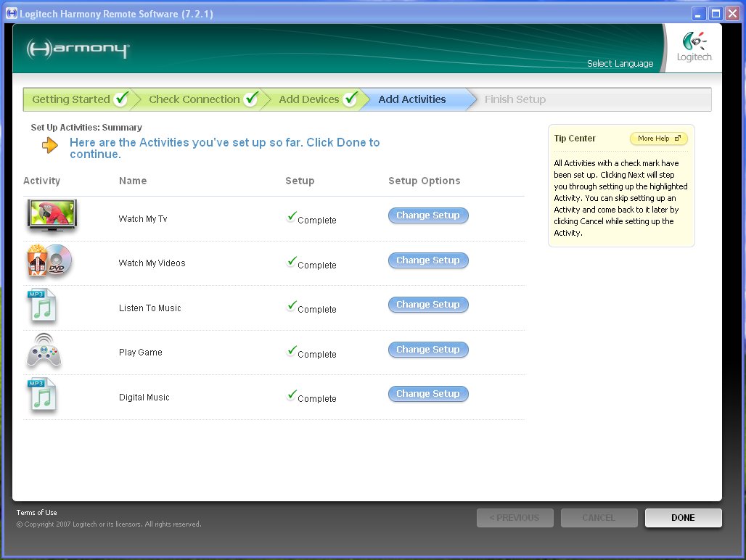Viewport: 746px width, 560px height.
Task: Click the Complete check mark for Play Game
Action: [292, 351]
